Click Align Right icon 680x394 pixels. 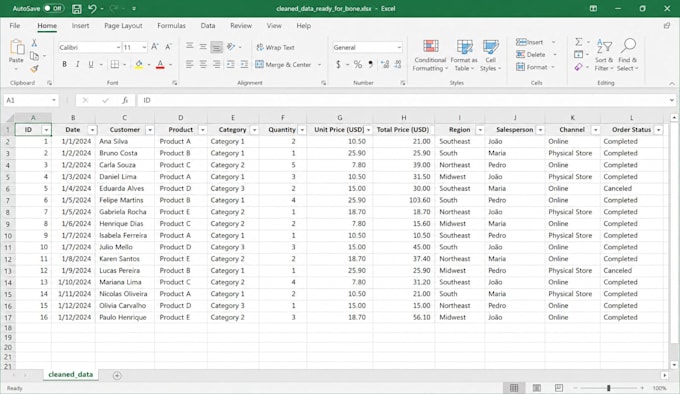click(216, 65)
